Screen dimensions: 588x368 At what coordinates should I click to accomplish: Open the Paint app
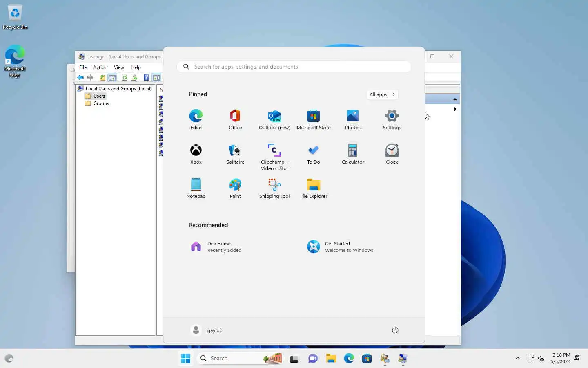coord(235,188)
